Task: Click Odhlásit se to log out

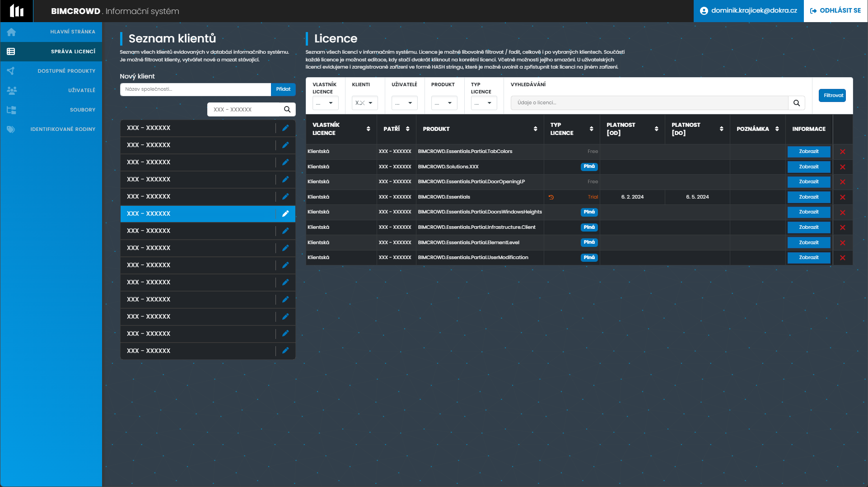Action: click(835, 11)
